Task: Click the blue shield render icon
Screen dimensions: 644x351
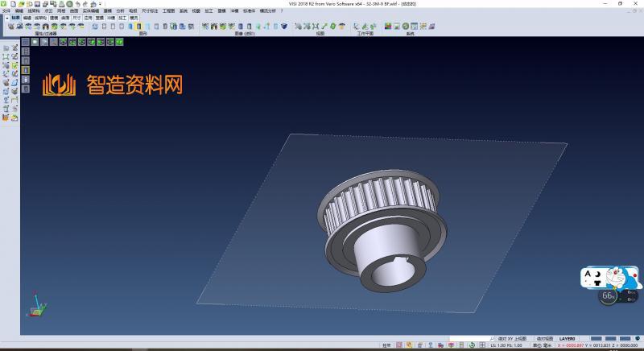Action: 284,27
